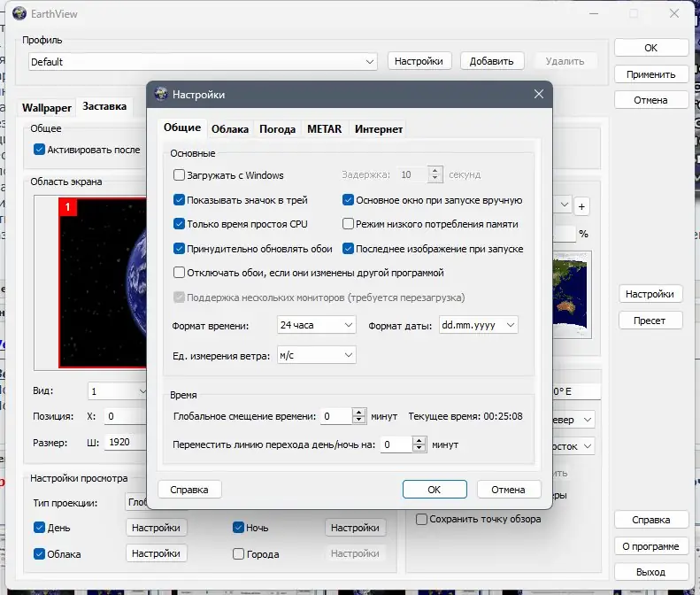Image resolution: width=700 pixels, height=595 pixels.
Task: Switch to Wallpaper tab in main window
Action: click(47, 108)
